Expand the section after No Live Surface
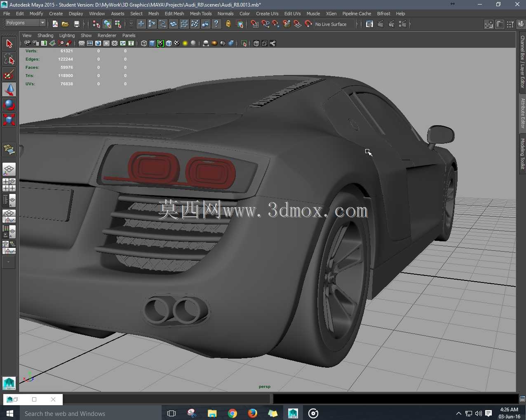 357,24
